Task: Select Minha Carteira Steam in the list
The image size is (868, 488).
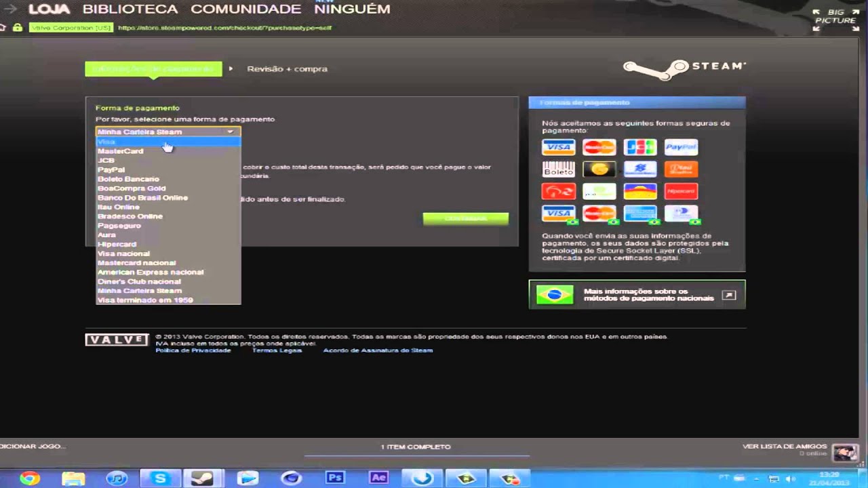Action: click(168, 290)
